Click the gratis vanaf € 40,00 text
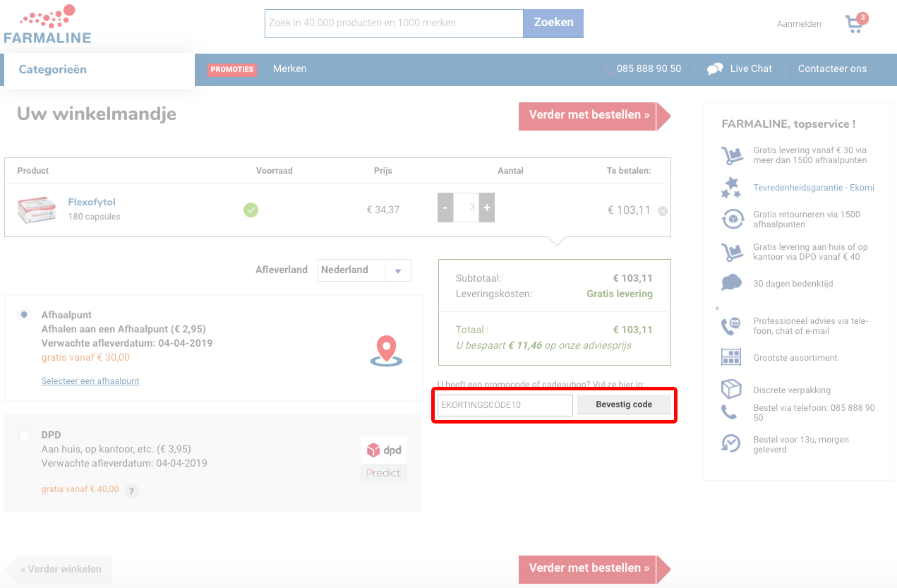Screen dimensions: 897x588 [x=80, y=488]
